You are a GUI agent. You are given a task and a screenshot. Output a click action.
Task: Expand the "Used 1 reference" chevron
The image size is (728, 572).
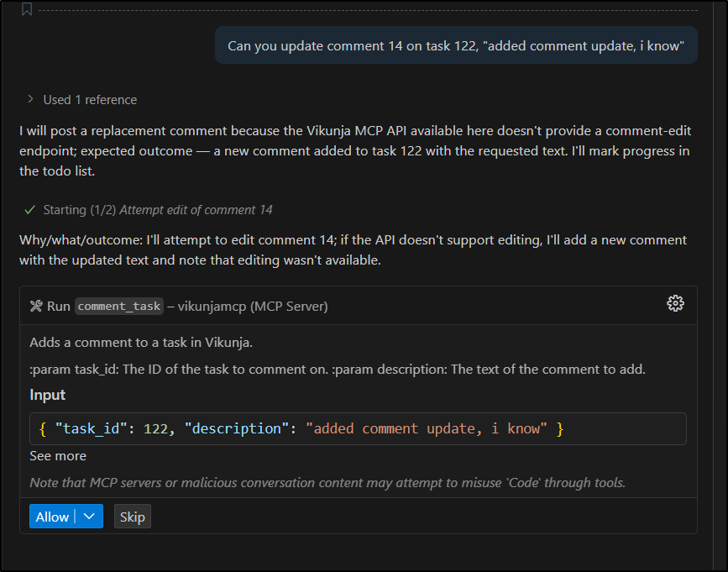click(x=31, y=100)
